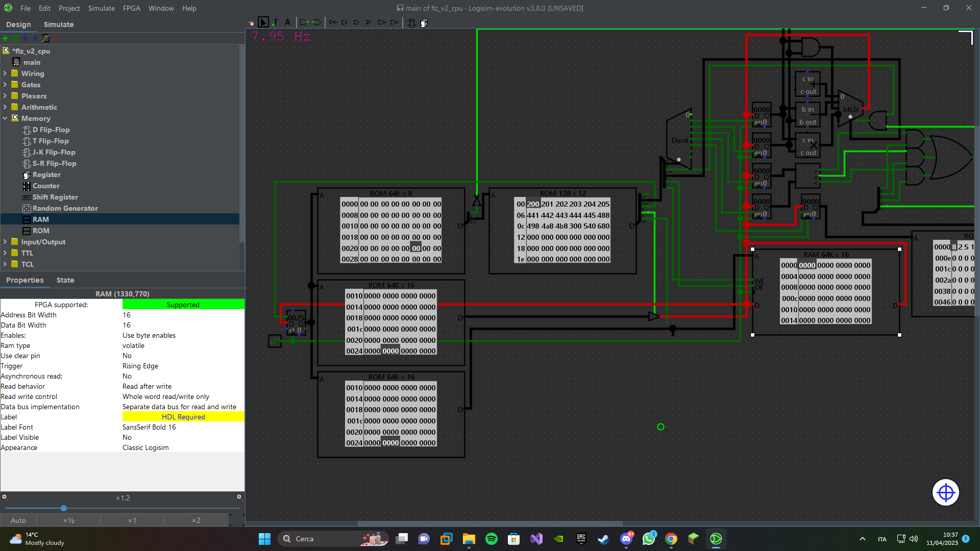Launch Spotify from the taskbar
The width and height of the screenshot is (980, 551).
click(x=492, y=538)
